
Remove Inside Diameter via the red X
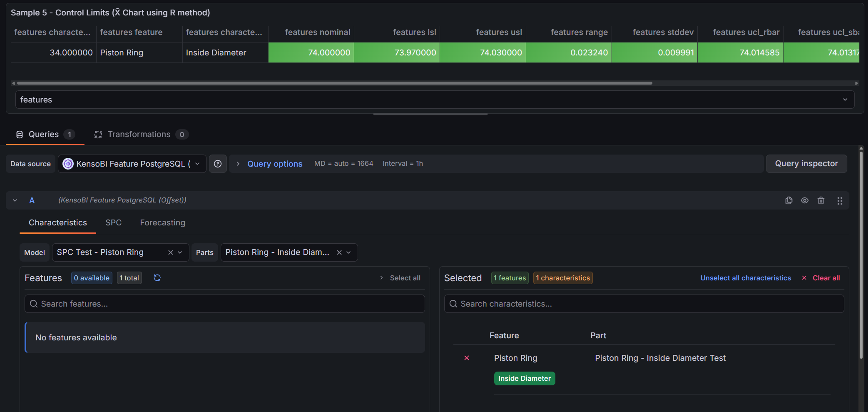coord(467,358)
